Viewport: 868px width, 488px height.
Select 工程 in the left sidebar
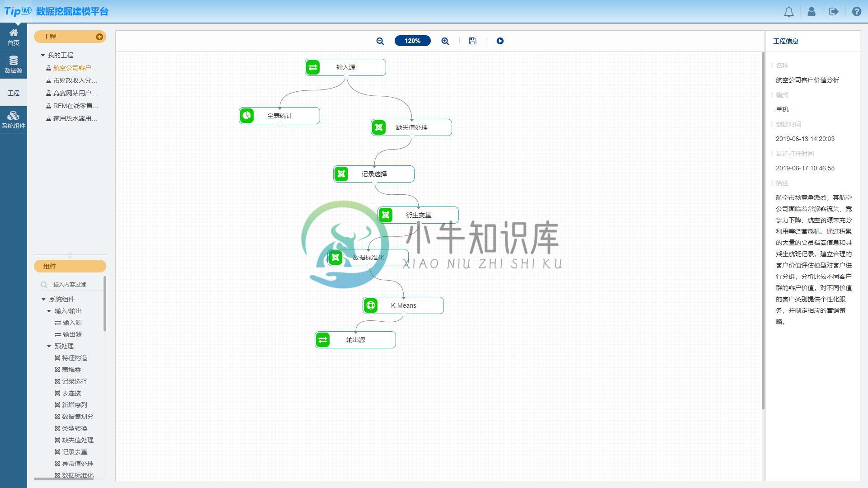[14, 93]
